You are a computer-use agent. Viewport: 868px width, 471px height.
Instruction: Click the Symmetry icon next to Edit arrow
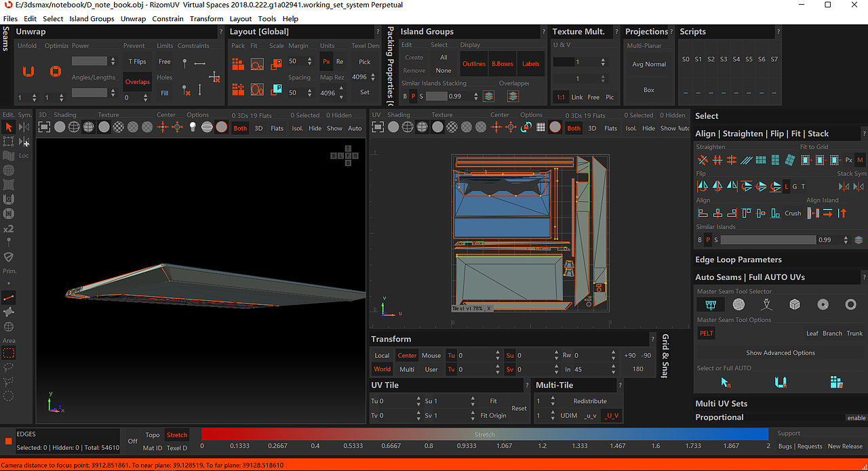pyautogui.click(x=24, y=127)
